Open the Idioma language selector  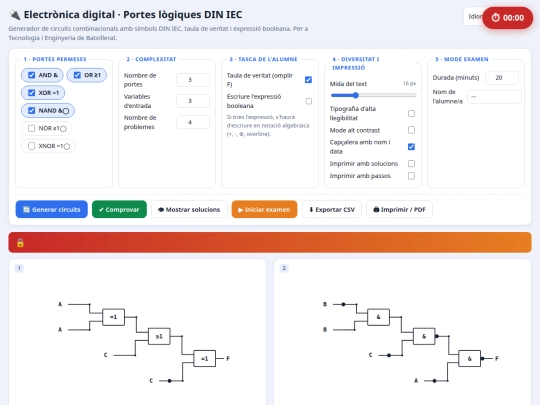coord(474,17)
